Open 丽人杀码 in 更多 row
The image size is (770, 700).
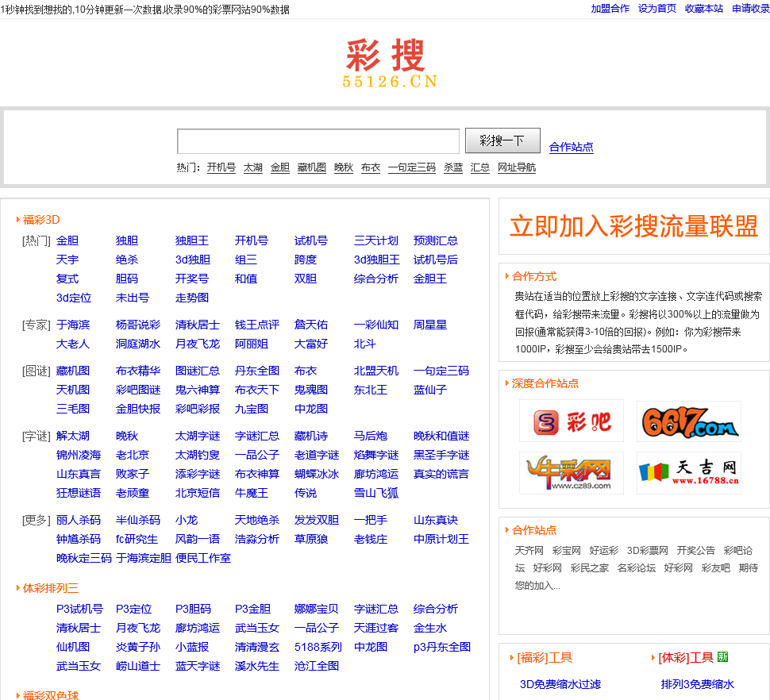[79, 520]
